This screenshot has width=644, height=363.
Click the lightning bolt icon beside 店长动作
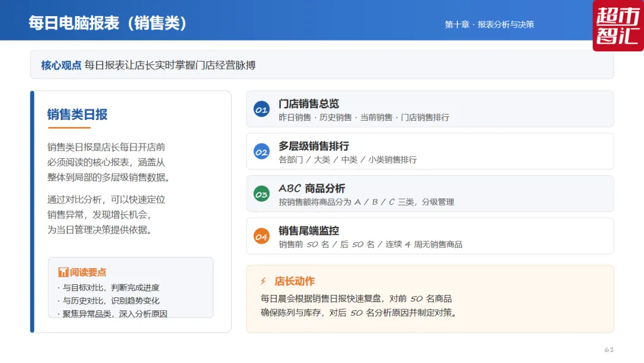pyautogui.click(x=264, y=281)
